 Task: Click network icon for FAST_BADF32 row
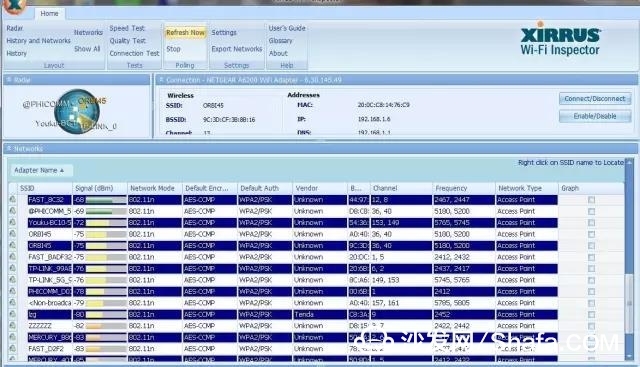click(x=13, y=257)
